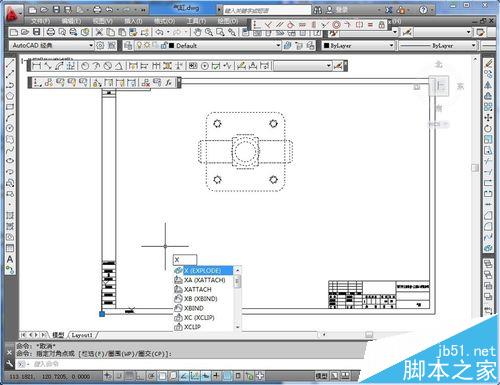Select the Linear dimension tool
Viewport: 500px width, 385px height.
[37, 66]
